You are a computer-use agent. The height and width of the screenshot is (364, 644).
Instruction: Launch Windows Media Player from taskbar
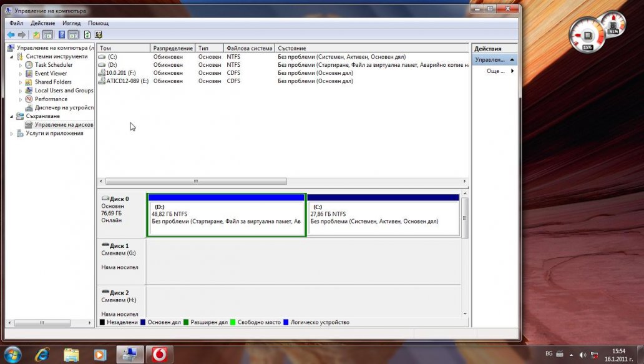[100, 355]
